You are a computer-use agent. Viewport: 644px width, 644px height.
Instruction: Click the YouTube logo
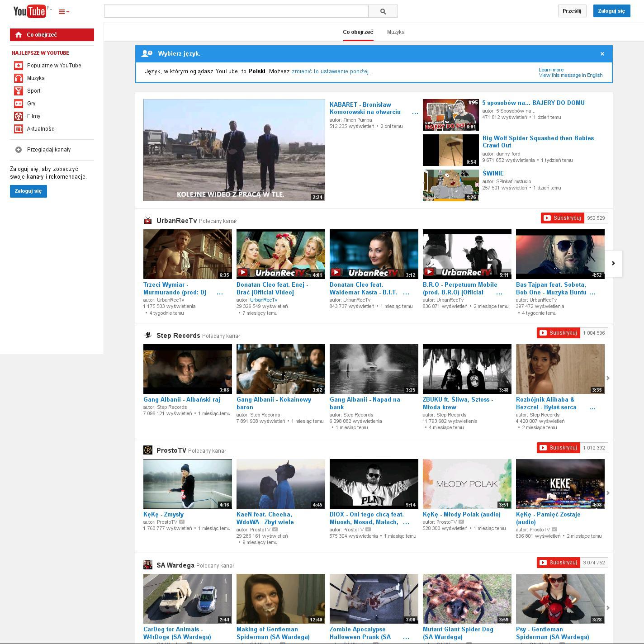(x=30, y=11)
